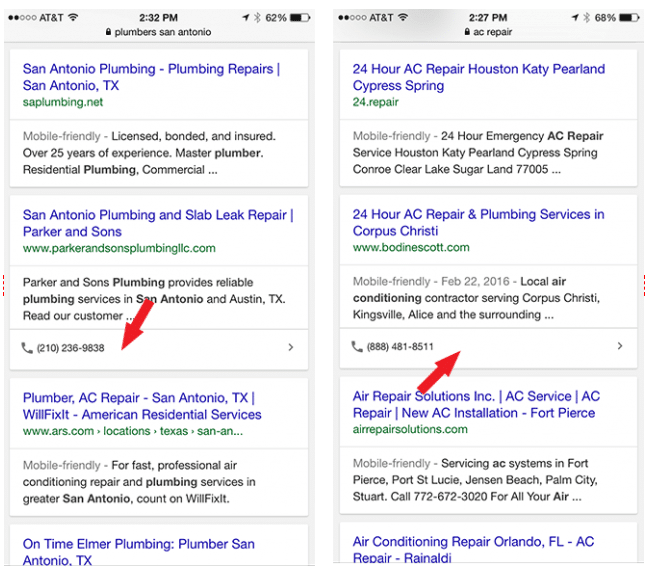Tap the 24.repair URL
650x574 pixels.
(x=376, y=102)
